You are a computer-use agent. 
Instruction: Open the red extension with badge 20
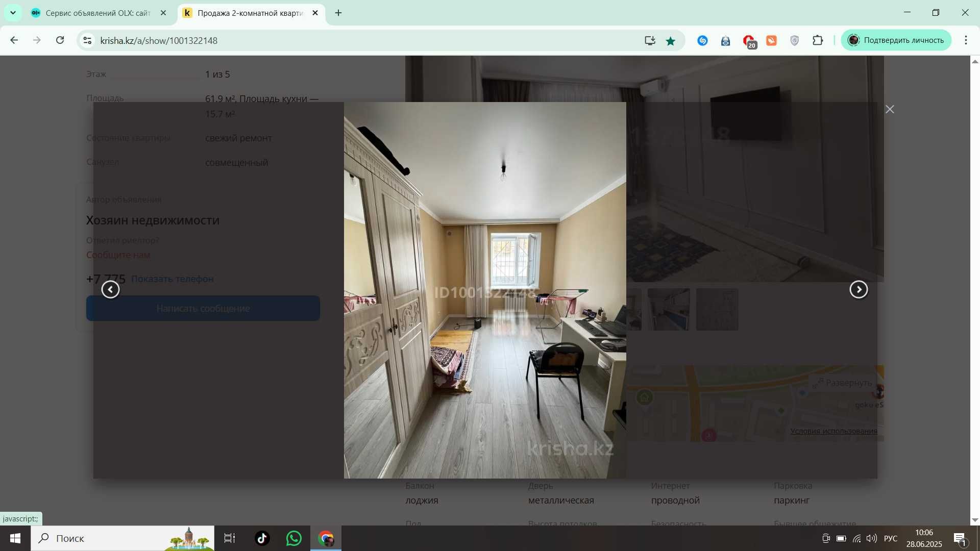[749, 41]
